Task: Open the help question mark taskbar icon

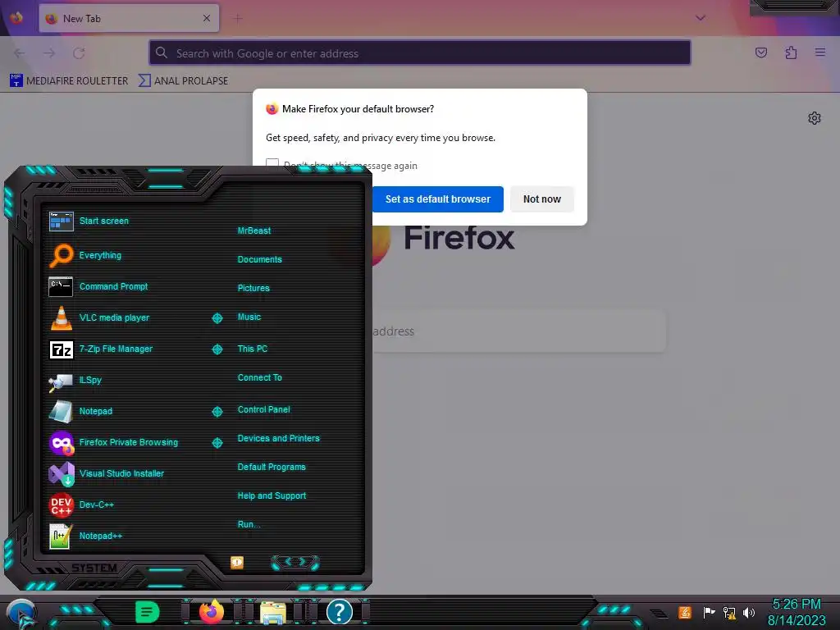Action: pyautogui.click(x=339, y=611)
